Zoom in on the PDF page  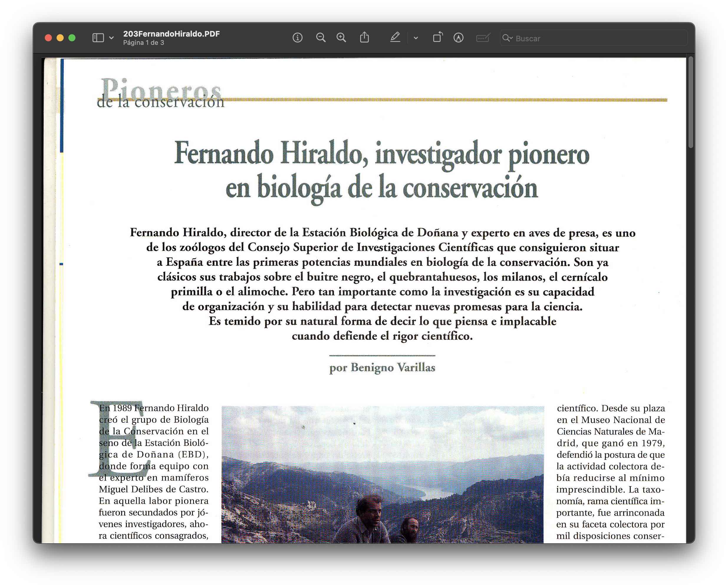(341, 37)
